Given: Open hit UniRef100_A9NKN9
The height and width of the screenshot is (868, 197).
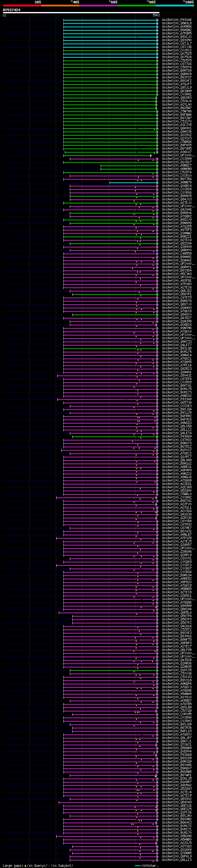Looking at the screenshot, I should [x=177, y=169].
